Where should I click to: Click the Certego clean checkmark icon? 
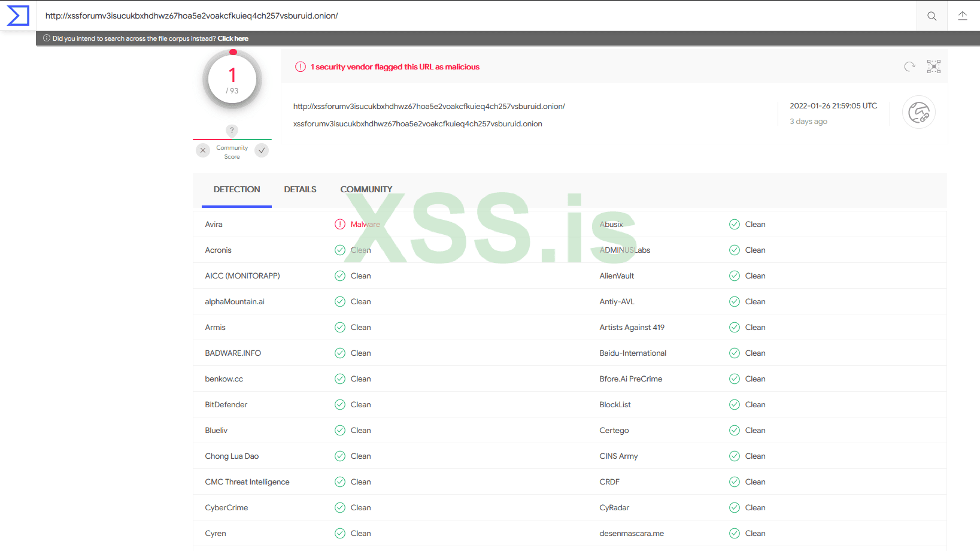(735, 431)
